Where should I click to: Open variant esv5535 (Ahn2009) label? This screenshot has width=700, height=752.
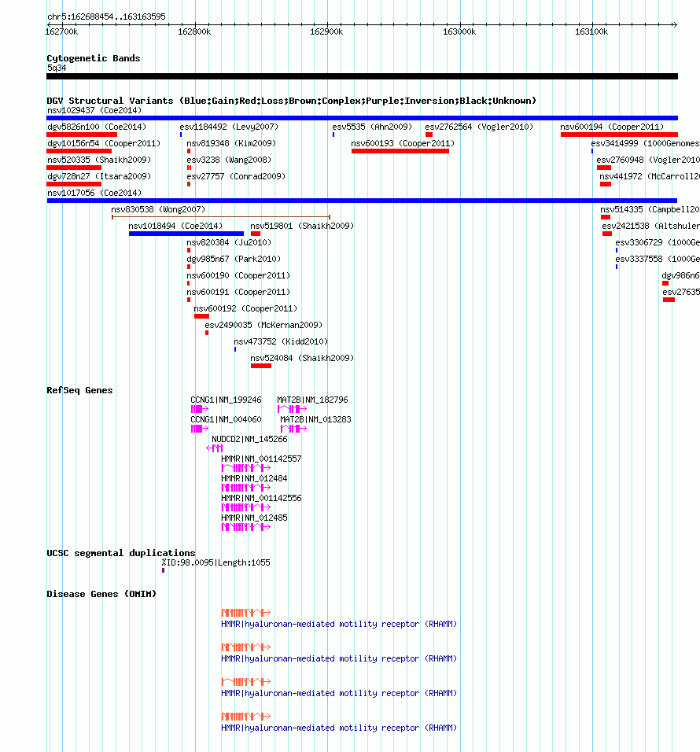(x=372, y=127)
